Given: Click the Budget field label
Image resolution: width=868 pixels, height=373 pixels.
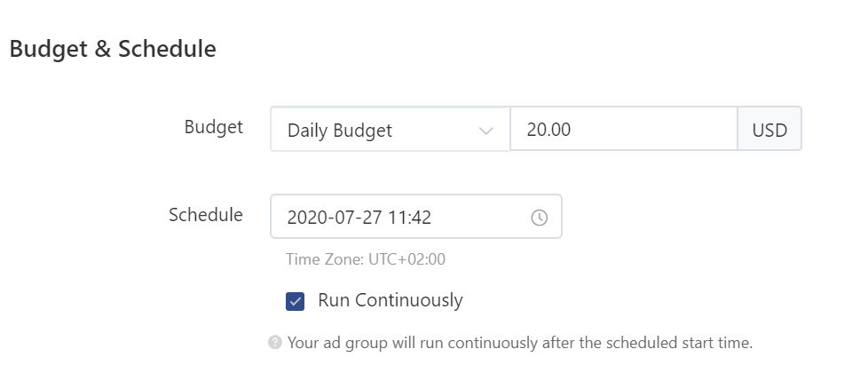Looking at the screenshot, I should [214, 128].
